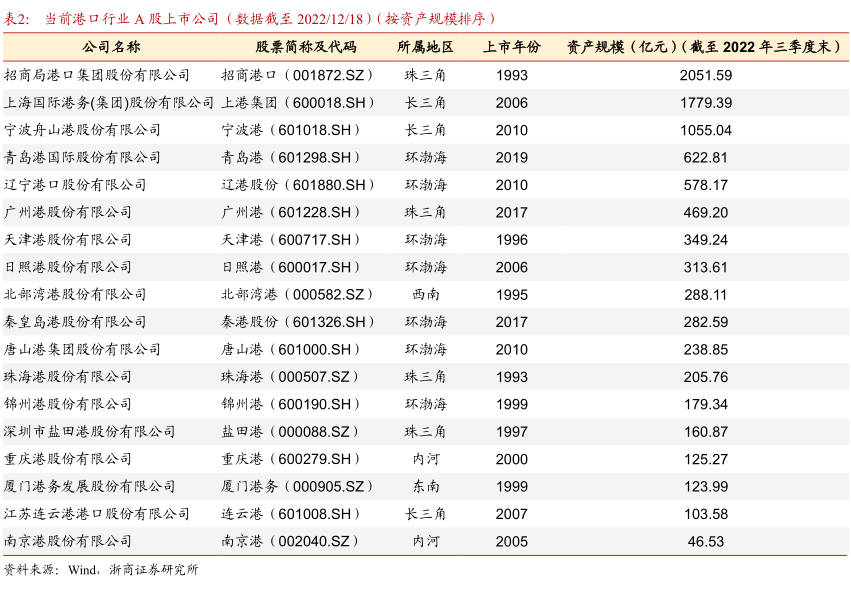Click stock code 南京港(002040.SZ)
This screenshot has width=851, height=590.
290,541
